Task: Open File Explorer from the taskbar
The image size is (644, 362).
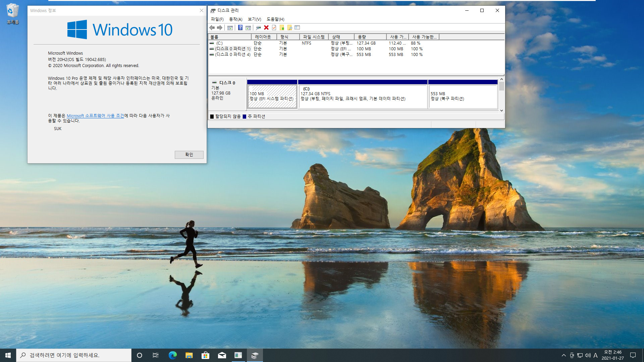Action: [189, 355]
